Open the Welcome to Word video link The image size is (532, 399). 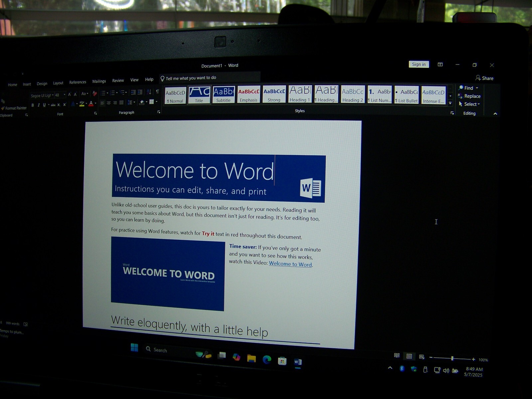coord(290,264)
